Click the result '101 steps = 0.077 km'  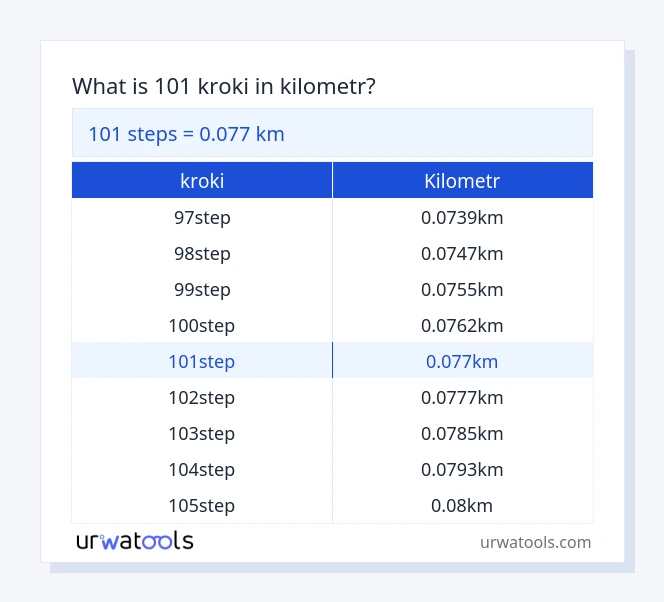187,133
